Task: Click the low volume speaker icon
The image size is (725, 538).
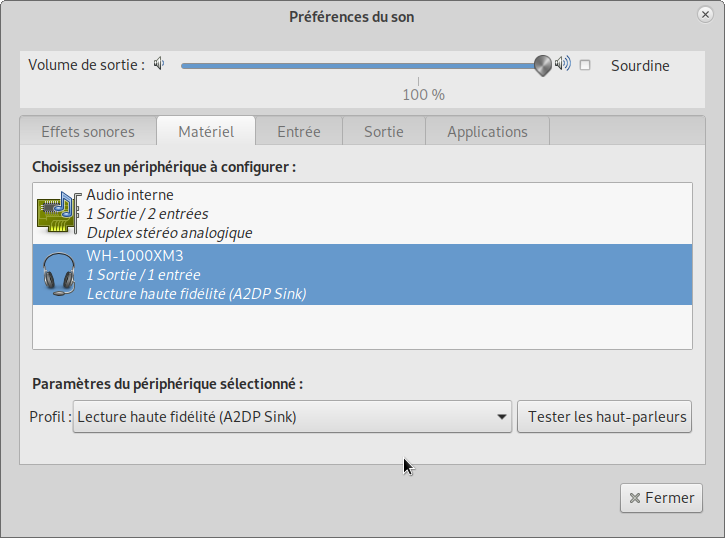Action: pos(158,65)
